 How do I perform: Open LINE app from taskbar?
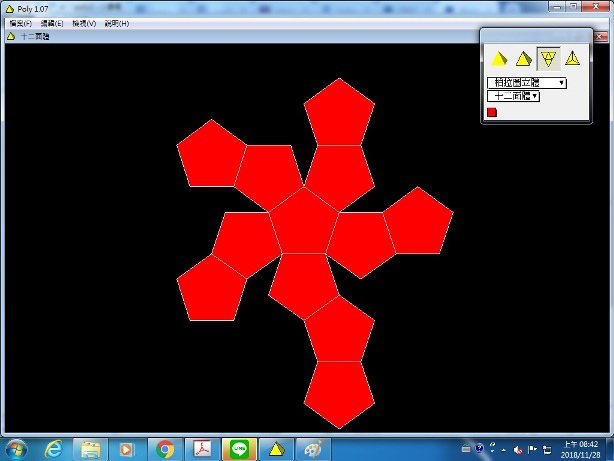point(239,450)
